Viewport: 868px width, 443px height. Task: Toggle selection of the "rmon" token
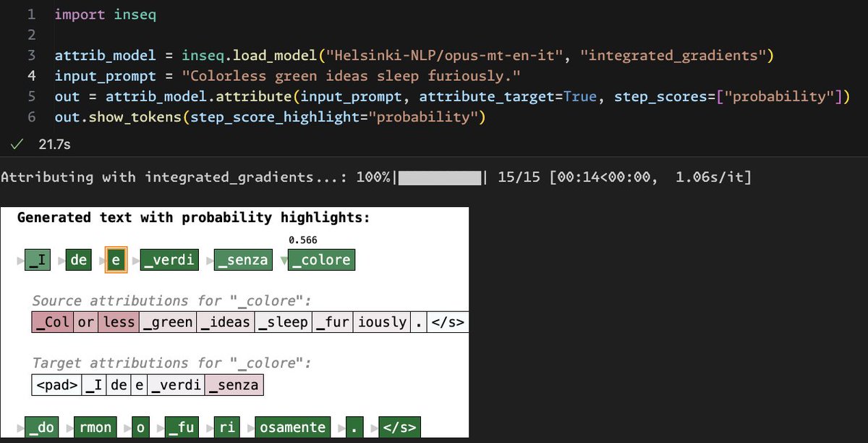coord(95,427)
